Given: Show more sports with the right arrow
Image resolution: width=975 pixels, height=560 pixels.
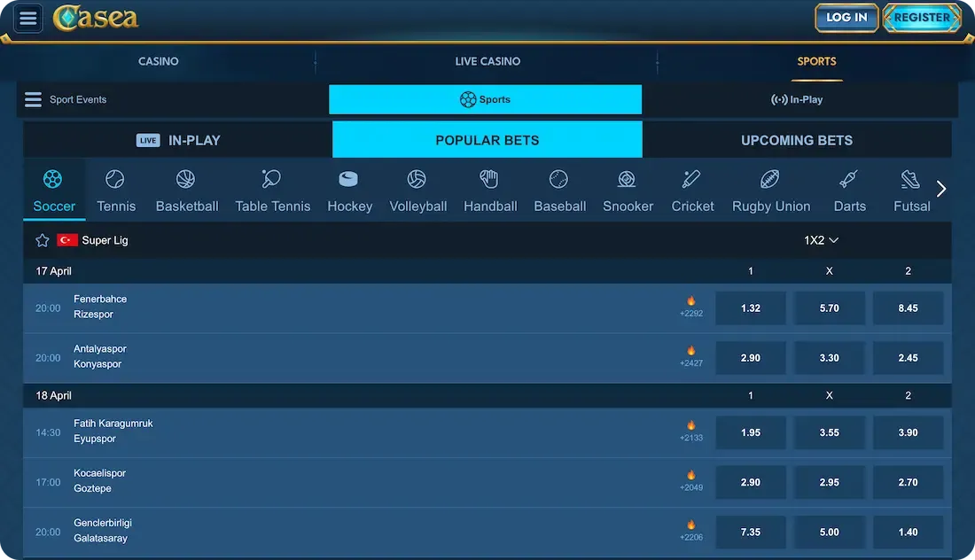Looking at the screenshot, I should pyautogui.click(x=940, y=189).
